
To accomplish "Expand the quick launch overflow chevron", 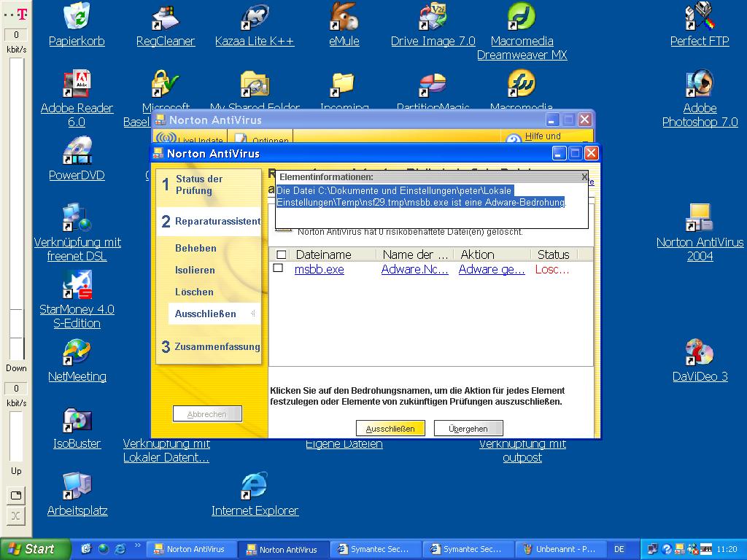I will (139, 545).
